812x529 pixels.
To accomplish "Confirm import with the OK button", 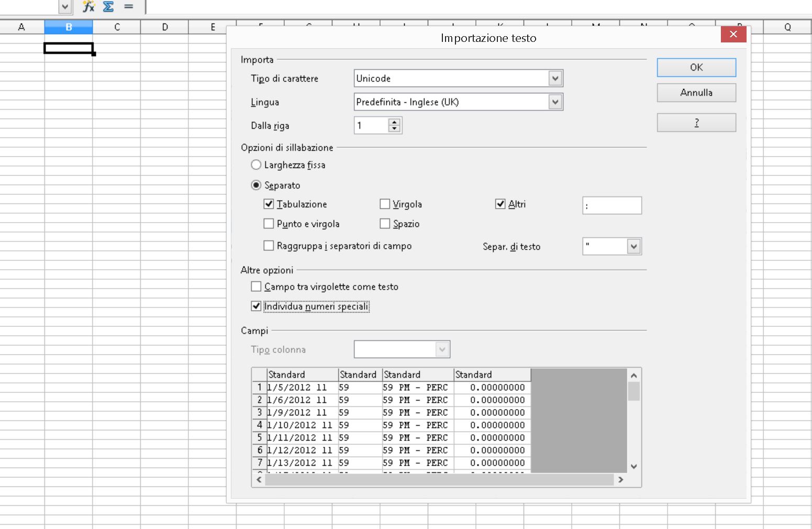I will point(696,68).
